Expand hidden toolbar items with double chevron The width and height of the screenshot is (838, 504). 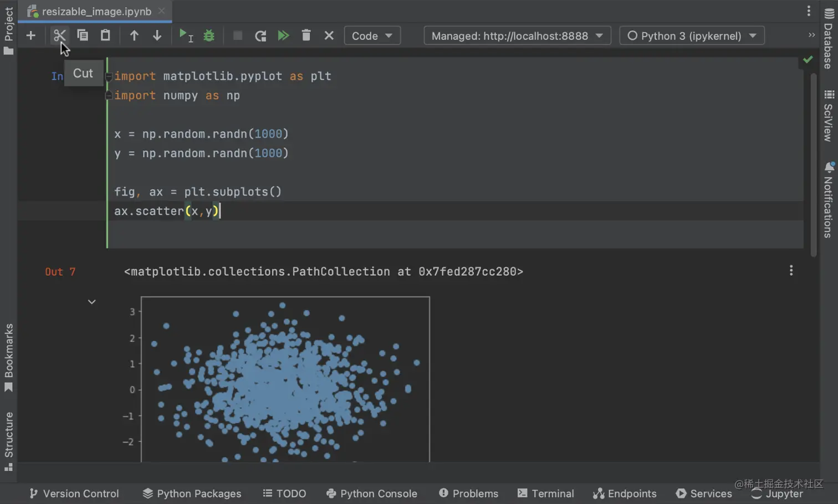812,35
